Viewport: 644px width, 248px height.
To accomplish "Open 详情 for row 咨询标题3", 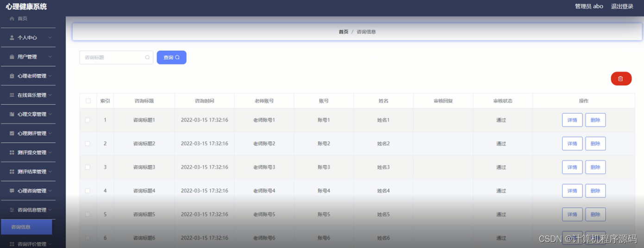I will pyautogui.click(x=572, y=167).
